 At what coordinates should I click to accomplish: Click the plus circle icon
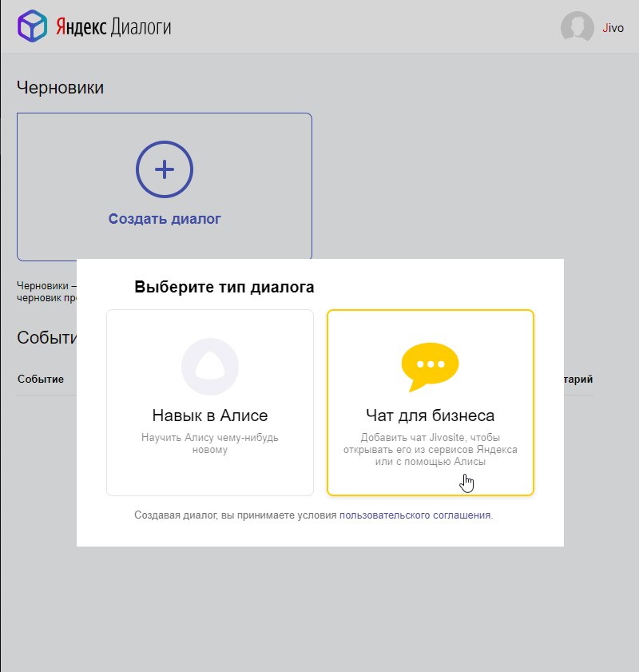pyautogui.click(x=165, y=169)
